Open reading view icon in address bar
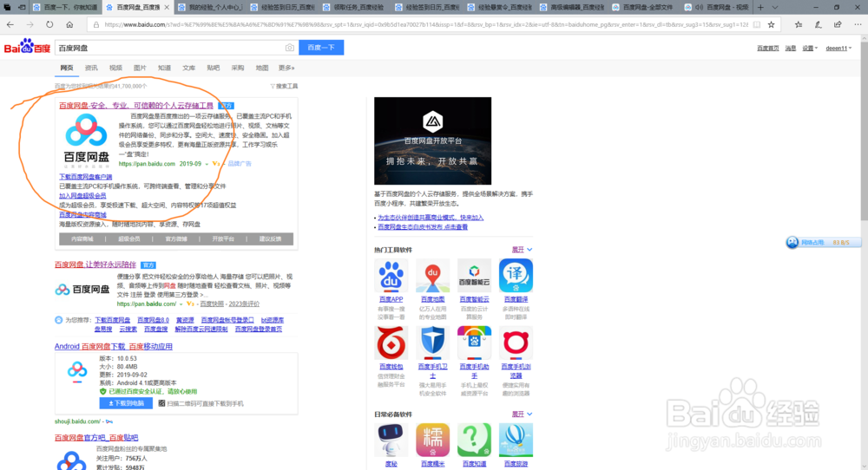The width and height of the screenshot is (868, 470). (757, 24)
